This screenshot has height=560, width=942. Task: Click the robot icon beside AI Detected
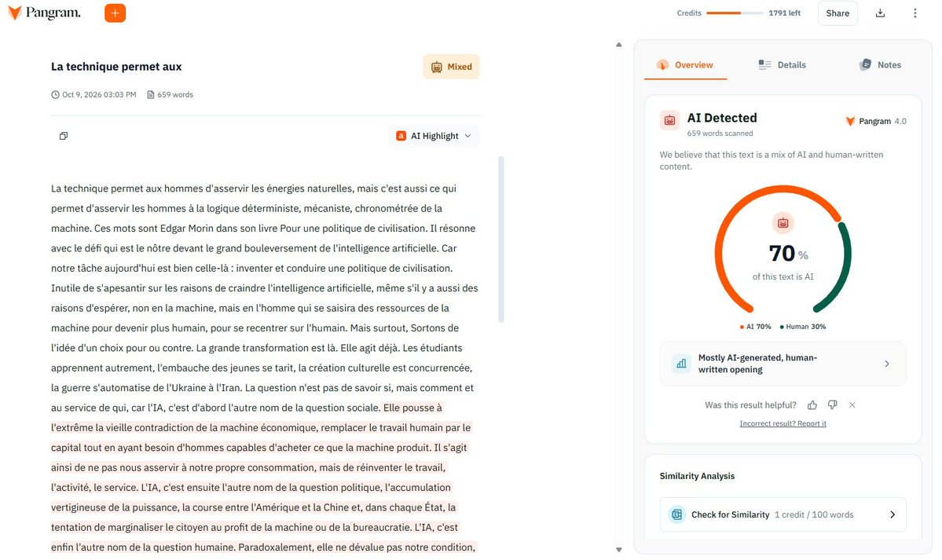[x=669, y=120]
